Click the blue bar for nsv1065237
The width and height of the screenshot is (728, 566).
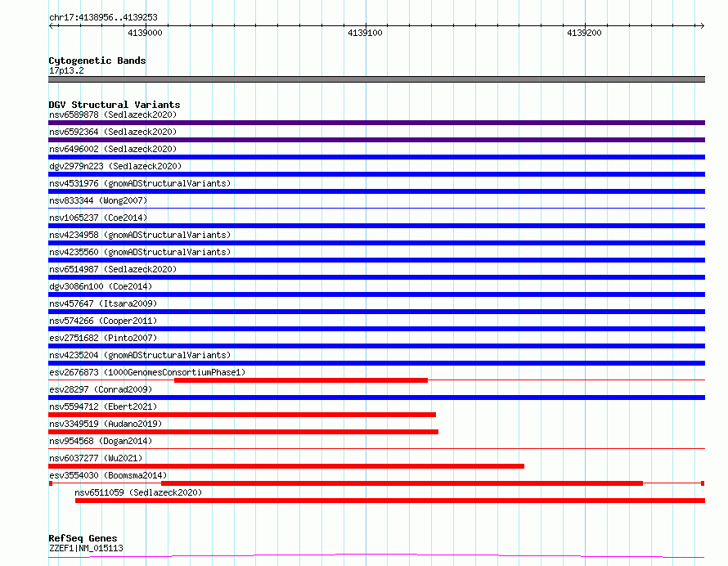tap(376, 226)
